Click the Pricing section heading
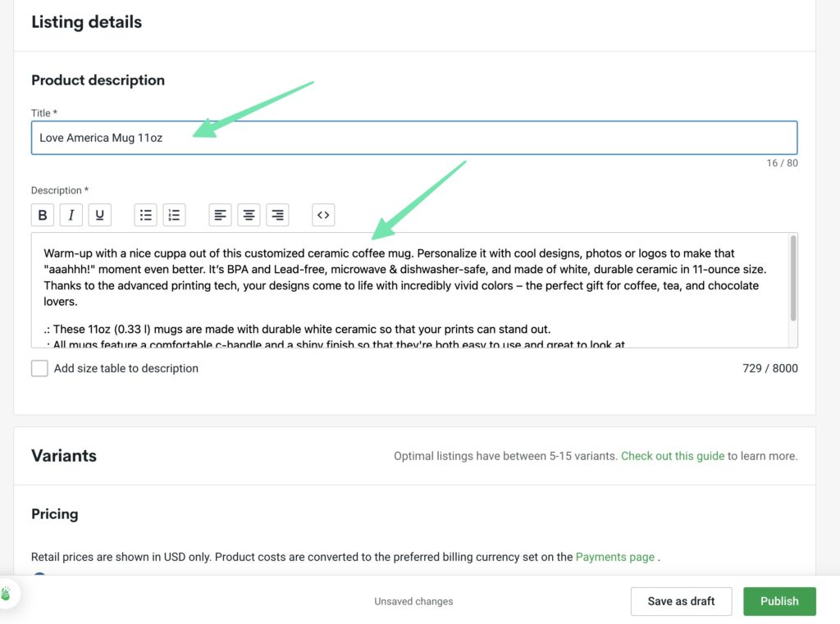The height and width of the screenshot is (624, 840). 55,514
